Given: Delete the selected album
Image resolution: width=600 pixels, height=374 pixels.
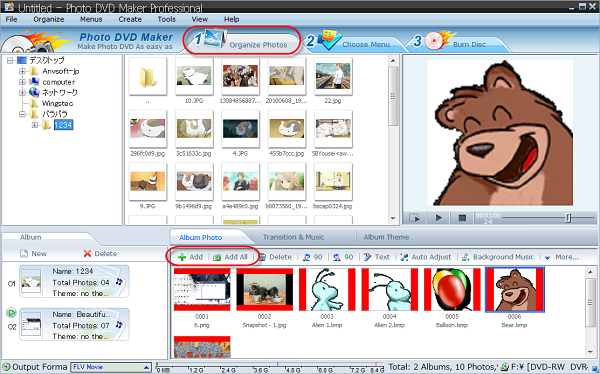Looking at the screenshot, I should [100, 253].
